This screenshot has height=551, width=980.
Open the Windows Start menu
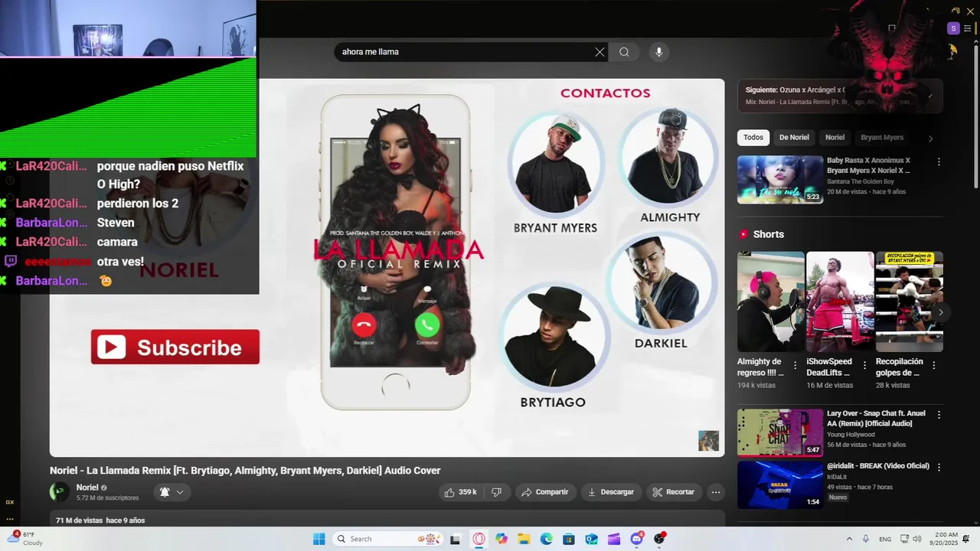[319, 539]
